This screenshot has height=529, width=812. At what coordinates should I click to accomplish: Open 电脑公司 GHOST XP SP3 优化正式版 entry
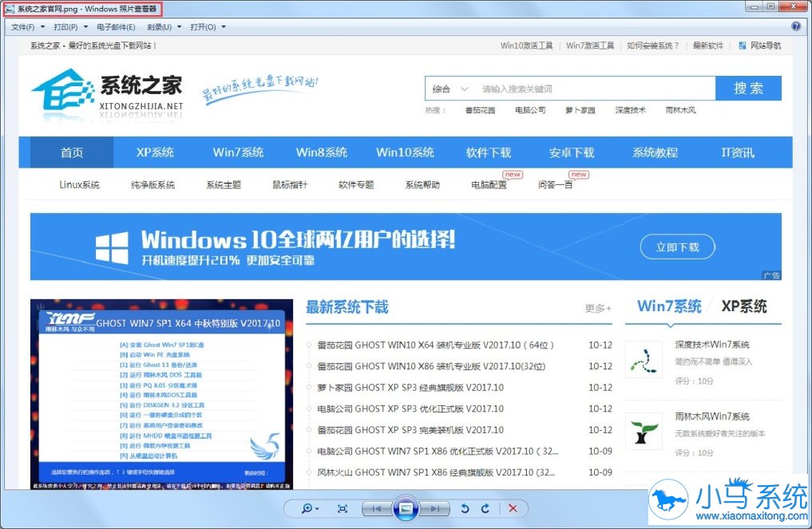410,409
